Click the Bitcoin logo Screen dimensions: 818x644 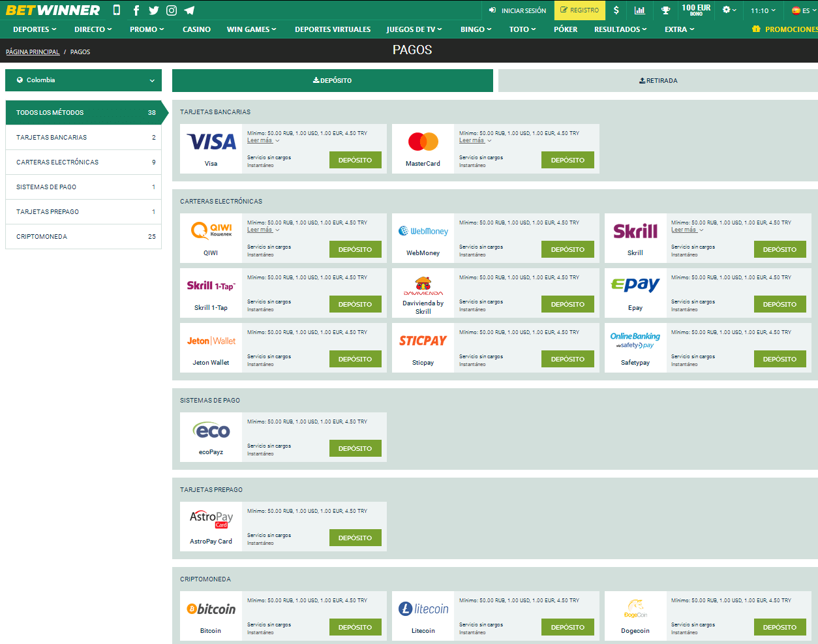(211, 609)
